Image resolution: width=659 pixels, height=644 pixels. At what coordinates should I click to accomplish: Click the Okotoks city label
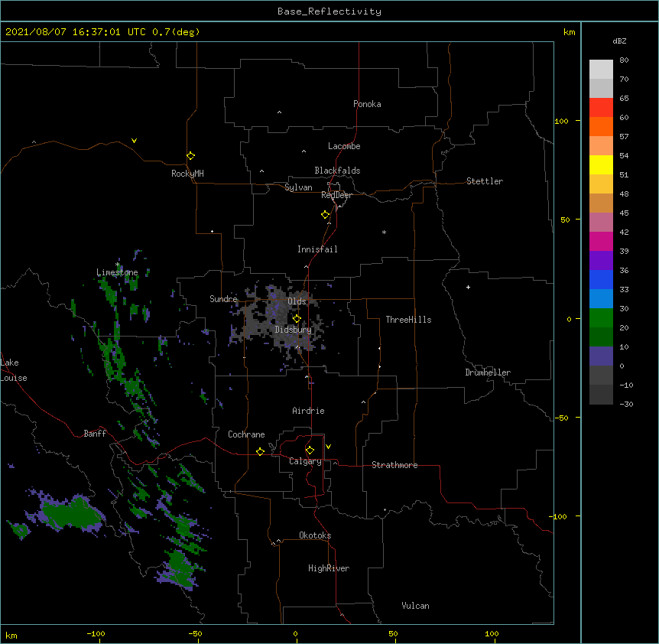coord(315,535)
